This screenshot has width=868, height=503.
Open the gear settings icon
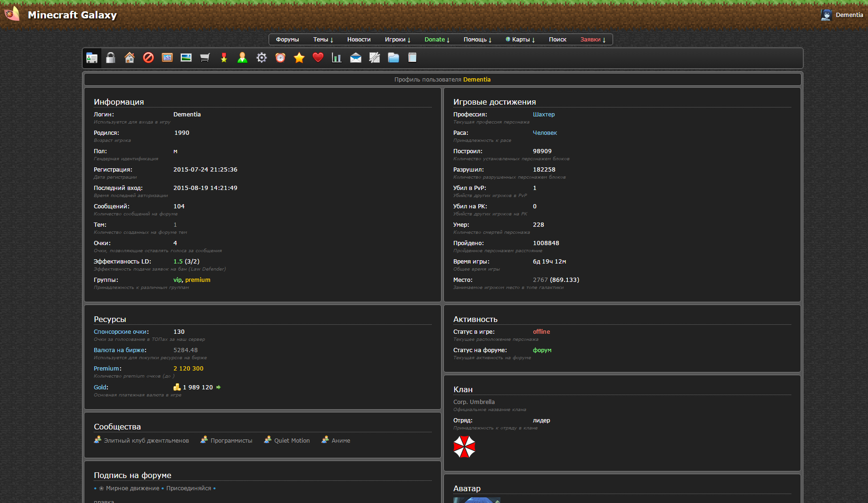pyautogui.click(x=262, y=58)
